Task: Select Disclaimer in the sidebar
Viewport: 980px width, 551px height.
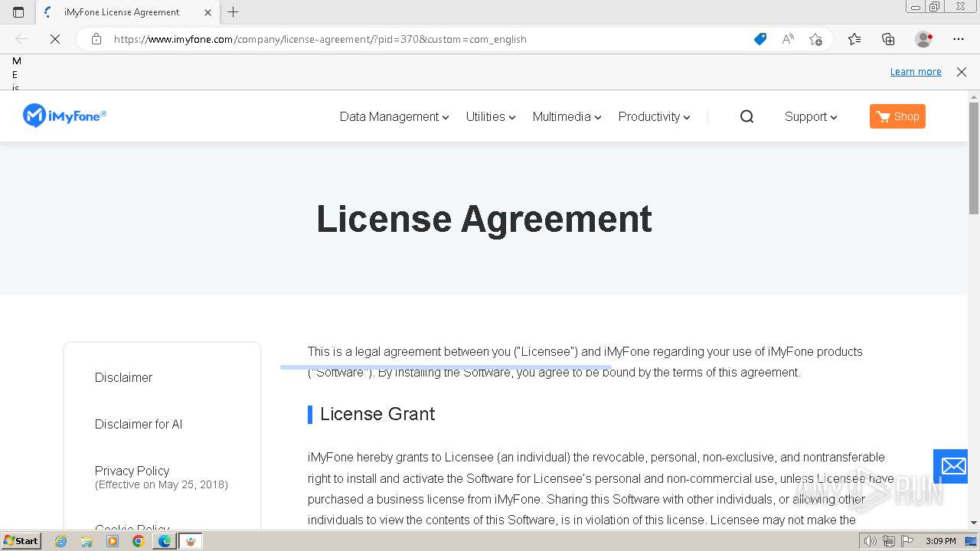Action: (123, 377)
